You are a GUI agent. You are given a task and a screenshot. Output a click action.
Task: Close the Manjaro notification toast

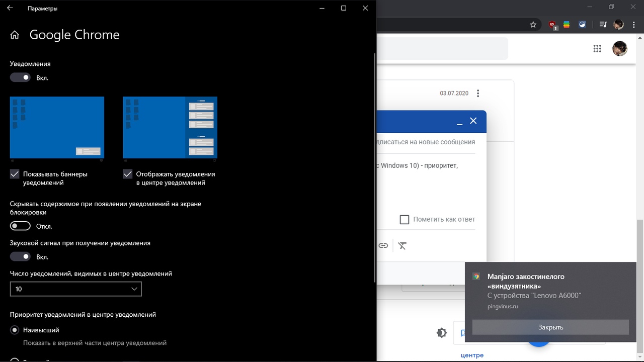point(550,327)
